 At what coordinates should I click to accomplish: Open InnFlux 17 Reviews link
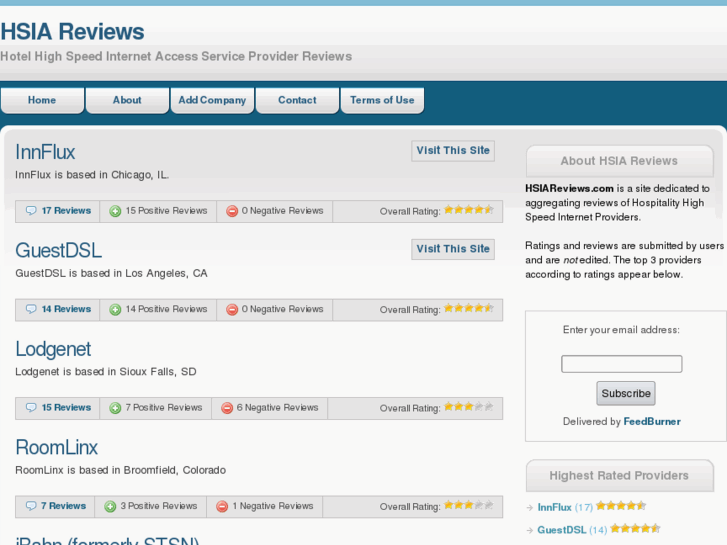click(66, 211)
